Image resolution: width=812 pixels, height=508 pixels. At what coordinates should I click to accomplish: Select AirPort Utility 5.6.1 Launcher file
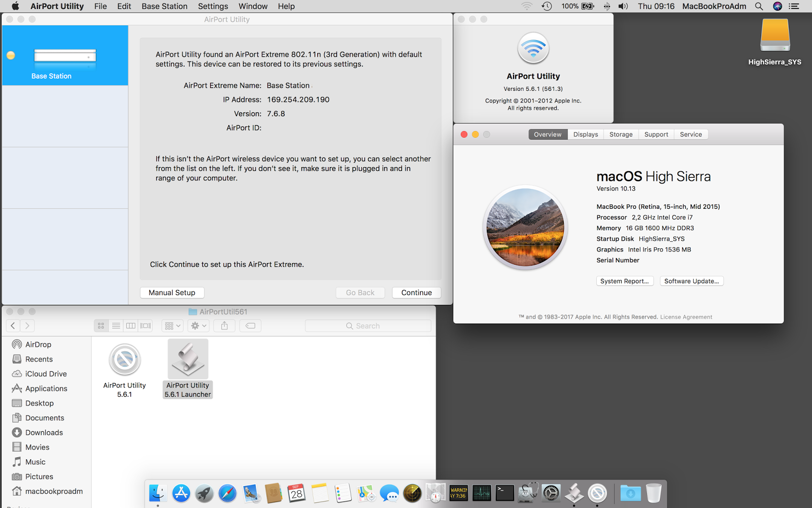coord(188,369)
